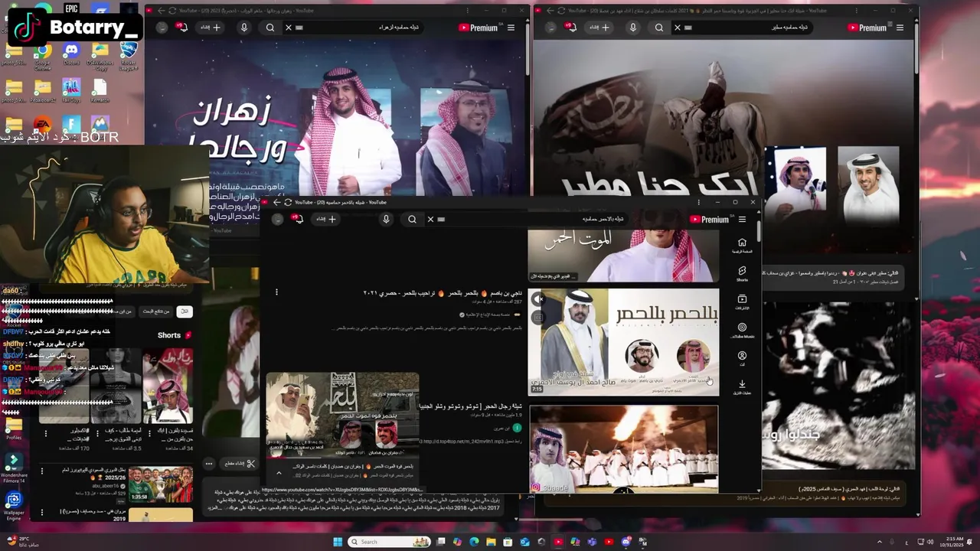Clear search text in the right YouTube window

(678, 28)
